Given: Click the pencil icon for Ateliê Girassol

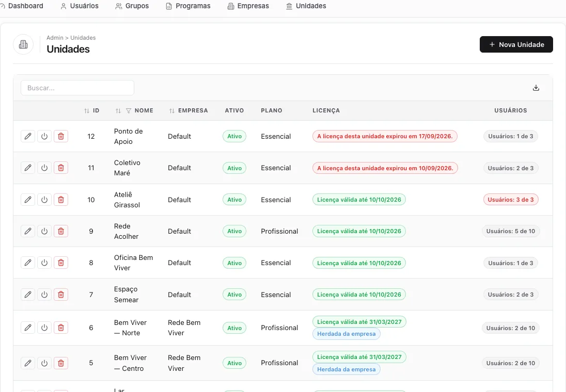Looking at the screenshot, I should (28, 200).
